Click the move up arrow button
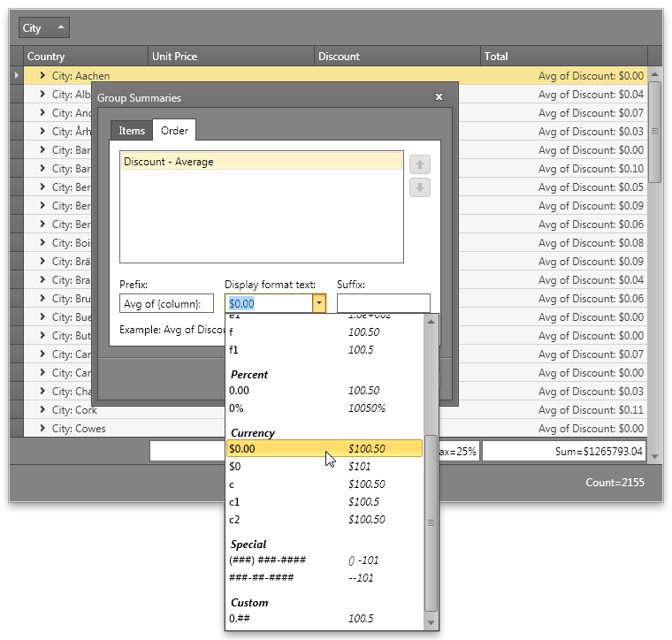 420,164
